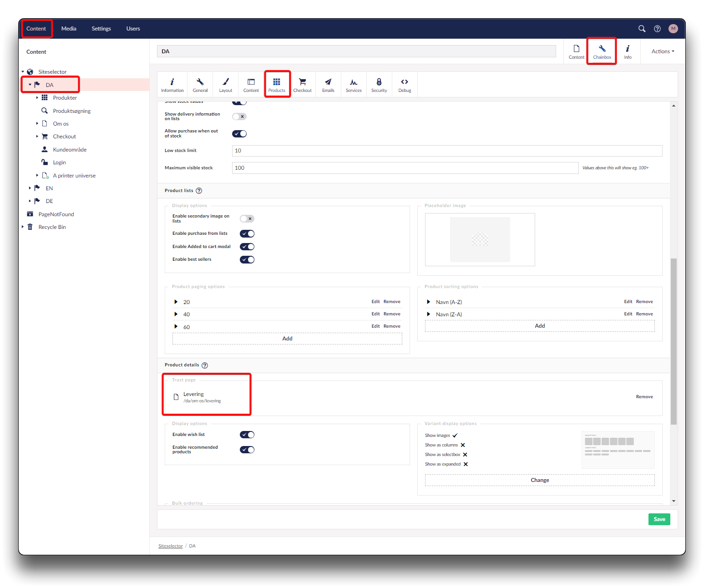Click the help question mark icon
This screenshot has height=588, width=704.
pos(657,29)
